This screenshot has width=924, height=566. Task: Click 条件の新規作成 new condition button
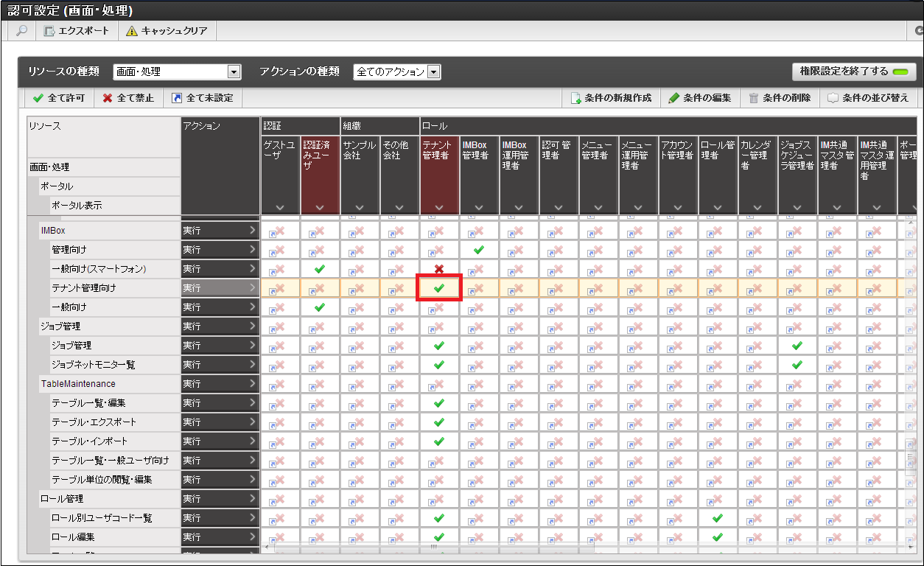[611, 98]
